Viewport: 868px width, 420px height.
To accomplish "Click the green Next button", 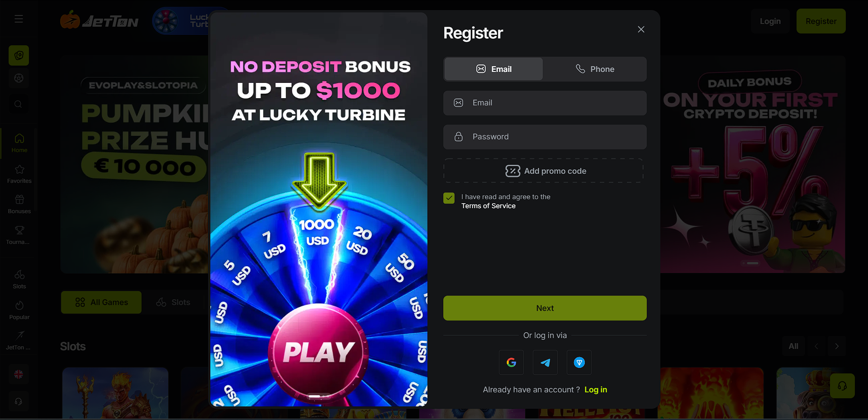I will 545,308.
